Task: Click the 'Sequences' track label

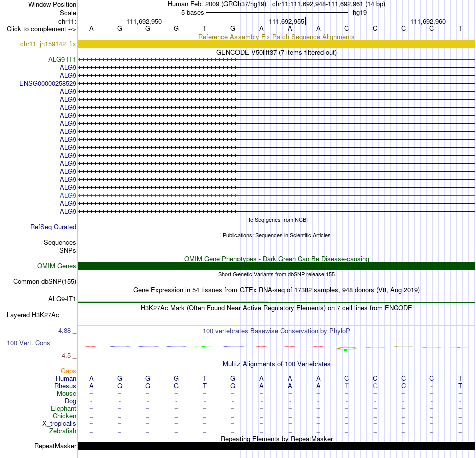Action: pyautogui.click(x=60, y=243)
